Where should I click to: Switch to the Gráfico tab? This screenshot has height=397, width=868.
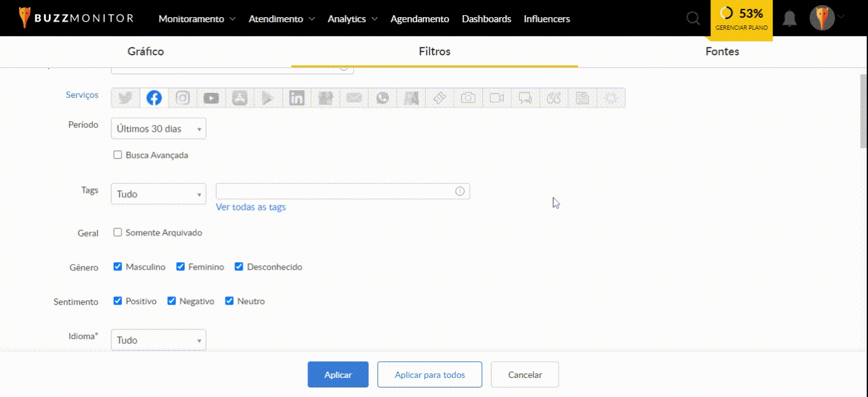click(x=146, y=52)
